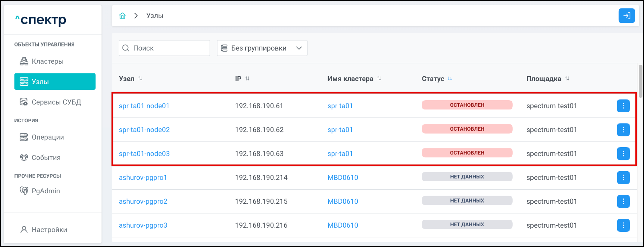Viewport: 644px width, 247px height.
Task: Click the home icon in breadcrumb
Action: [x=122, y=16]
